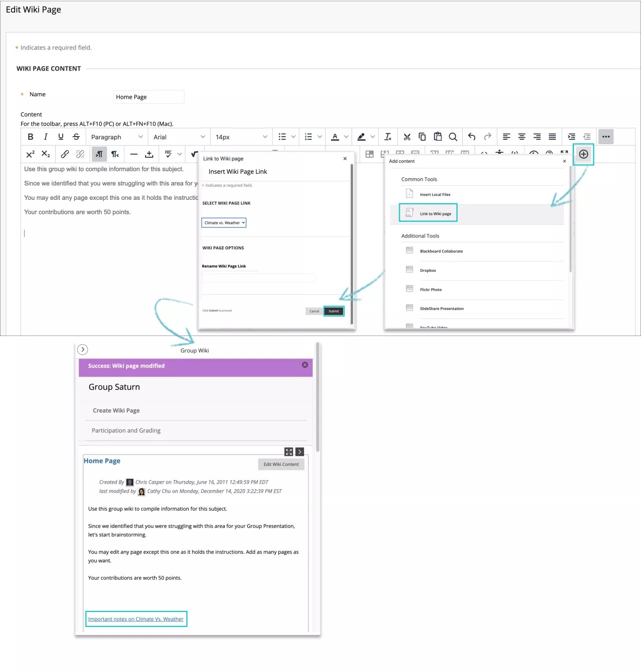Apply italic formatting
The width and height of the screenshot is (641, 672).
(x=45, y=136)
